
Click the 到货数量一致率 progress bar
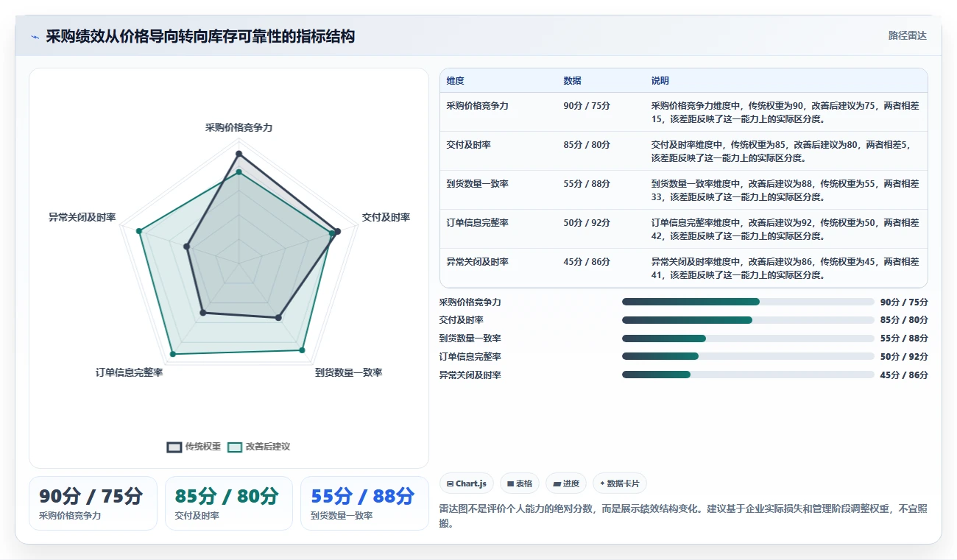pos(748,339)
